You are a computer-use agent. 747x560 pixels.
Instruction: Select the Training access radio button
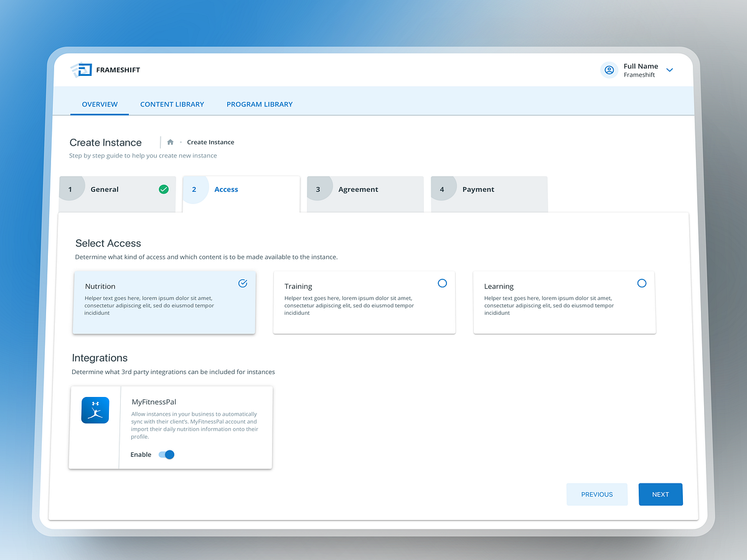(442, 283)
